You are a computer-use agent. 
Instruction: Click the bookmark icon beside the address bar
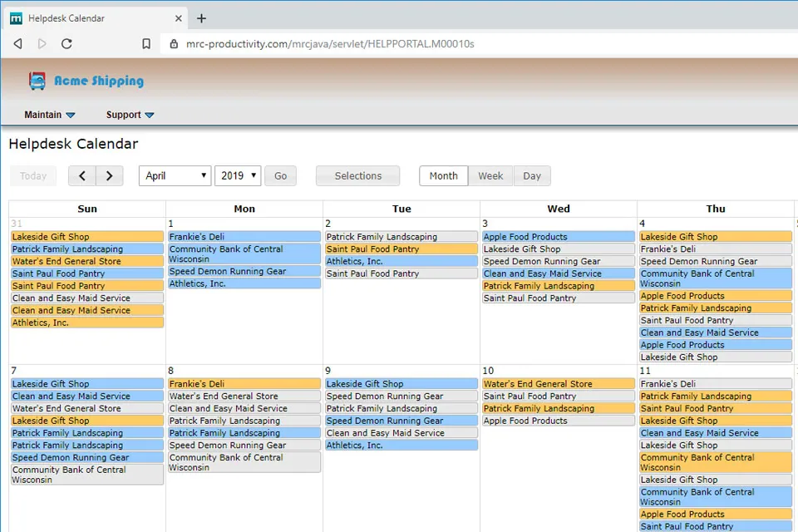(x=146, y=44)
